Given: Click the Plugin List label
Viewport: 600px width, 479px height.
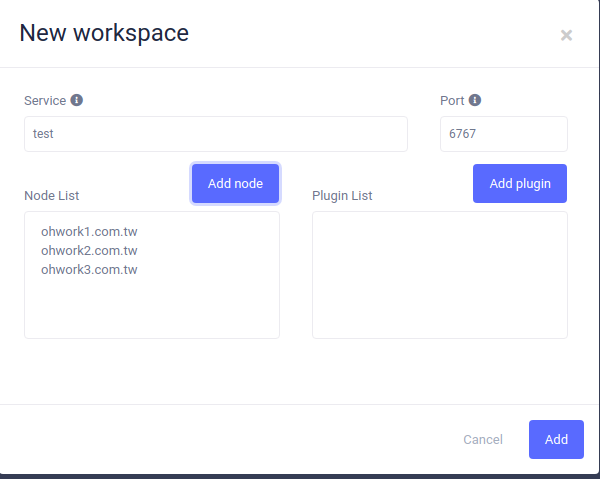Looking at the screenshot, I should click(x=342, y=196).
